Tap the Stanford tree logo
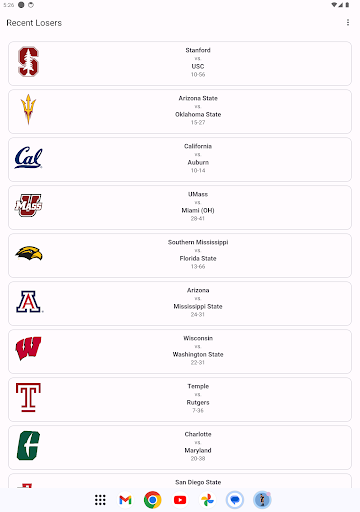The image size is (360, 512). coord(28,62)
